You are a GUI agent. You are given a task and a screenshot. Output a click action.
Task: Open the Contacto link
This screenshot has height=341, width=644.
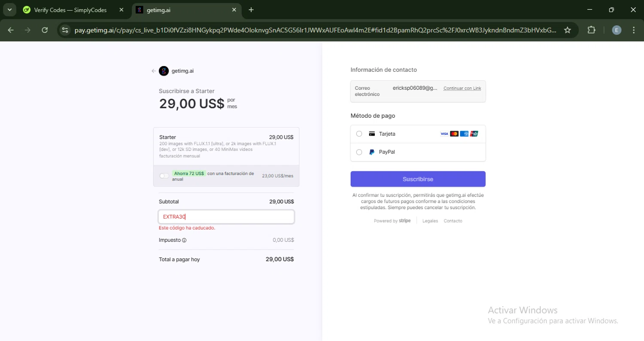click(x=453, y=221)
